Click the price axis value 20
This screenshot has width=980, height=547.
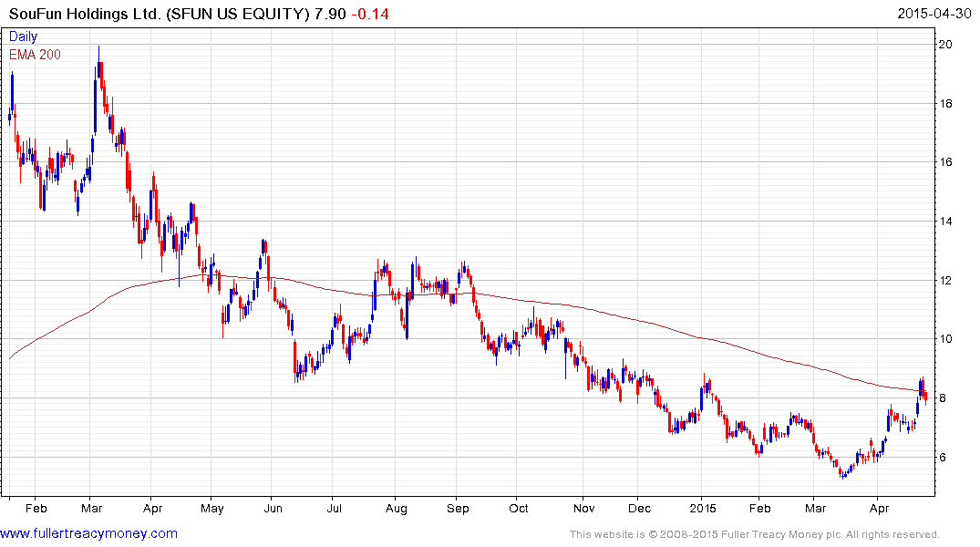point(945,45)
